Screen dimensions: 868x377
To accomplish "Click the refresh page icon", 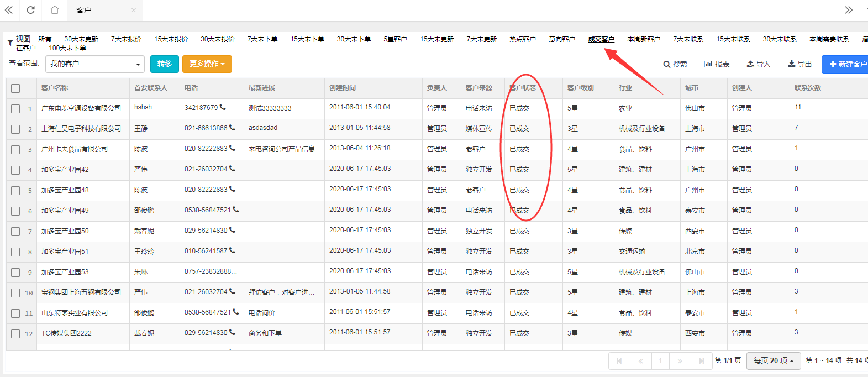I will click(31, 10).
